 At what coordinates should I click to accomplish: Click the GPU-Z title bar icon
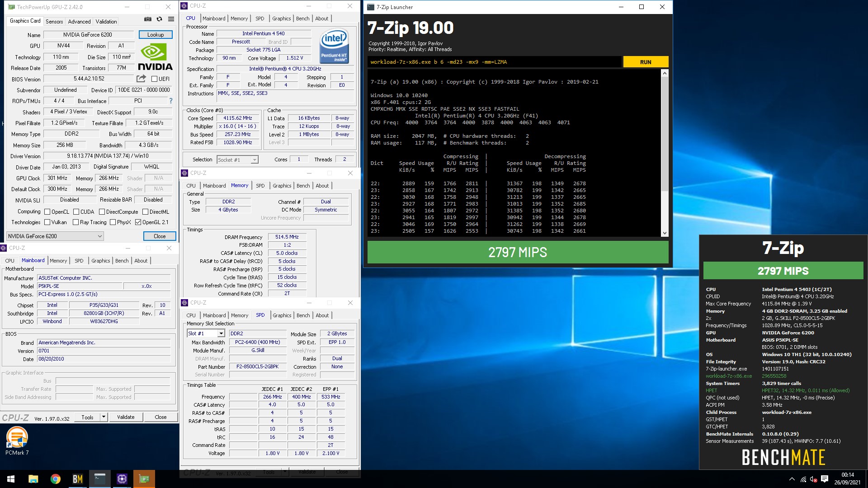(11, 7)
